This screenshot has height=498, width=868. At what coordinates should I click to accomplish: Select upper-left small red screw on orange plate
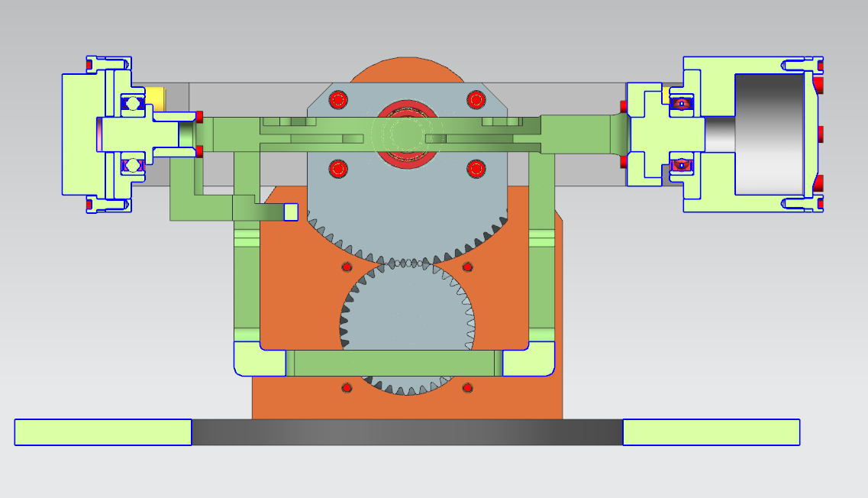click(347, 267)
